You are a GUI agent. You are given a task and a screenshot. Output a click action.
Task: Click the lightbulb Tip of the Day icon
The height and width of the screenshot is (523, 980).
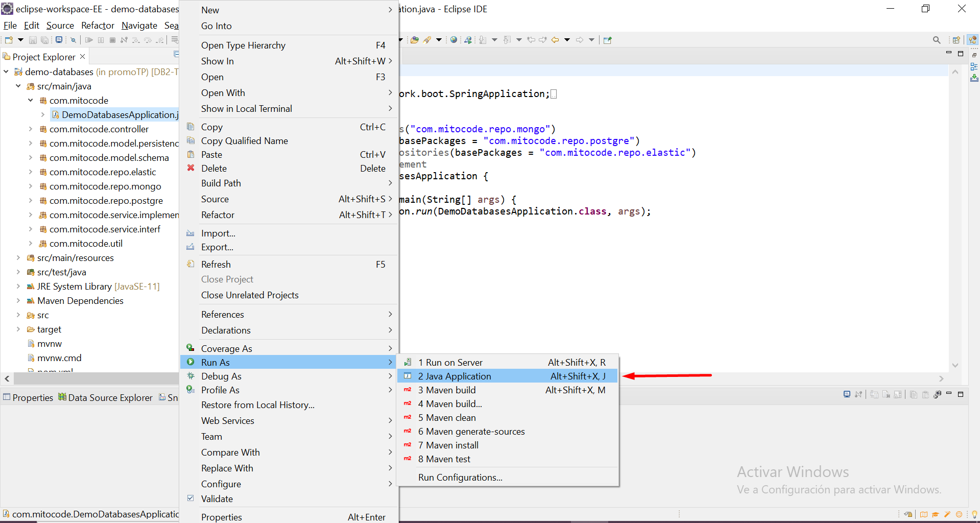(x=974, y=514)
